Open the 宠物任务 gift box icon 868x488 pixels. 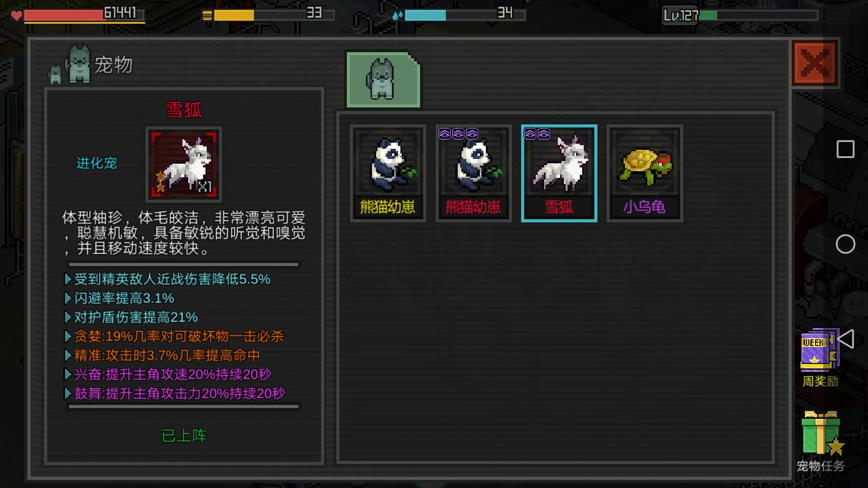821,441
